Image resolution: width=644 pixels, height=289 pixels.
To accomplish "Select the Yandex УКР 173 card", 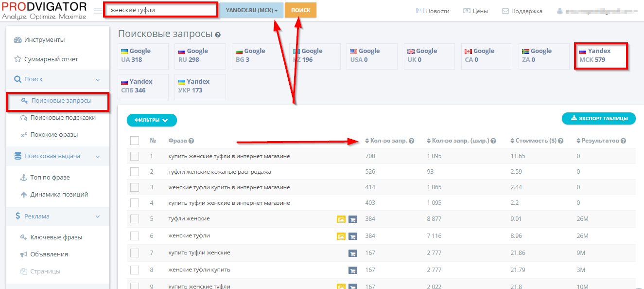I will point(201,87).
